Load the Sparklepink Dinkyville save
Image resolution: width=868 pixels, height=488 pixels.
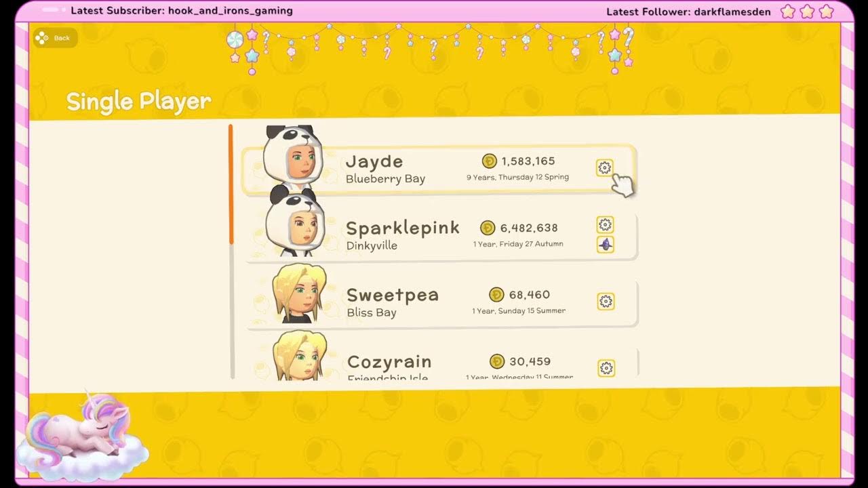point(441,236)
